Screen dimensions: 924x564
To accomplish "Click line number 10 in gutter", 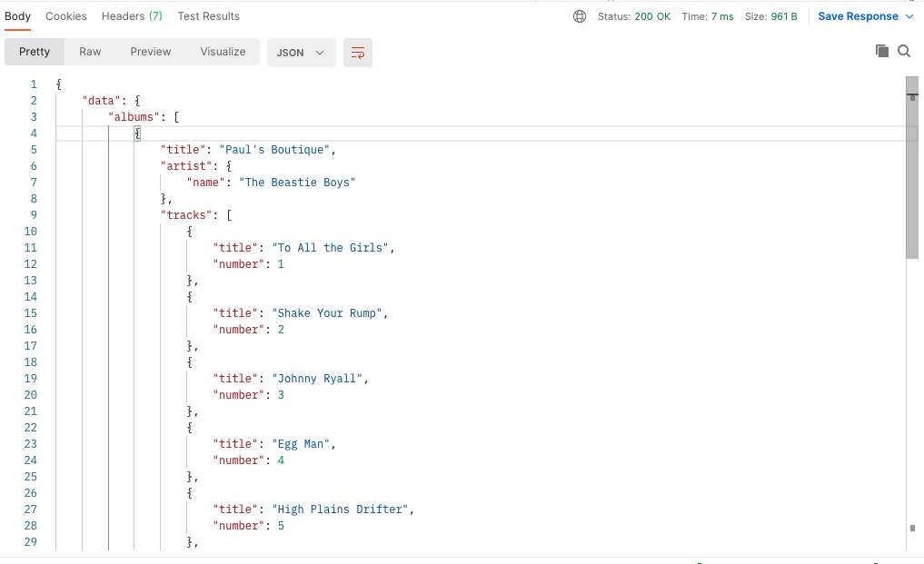I will (31, 232).
